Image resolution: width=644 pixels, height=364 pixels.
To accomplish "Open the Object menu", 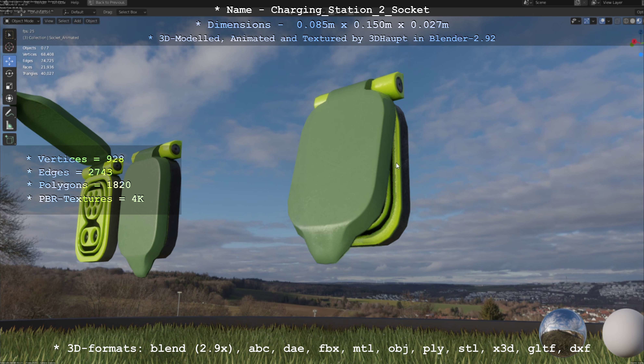I will click(91, 21).
